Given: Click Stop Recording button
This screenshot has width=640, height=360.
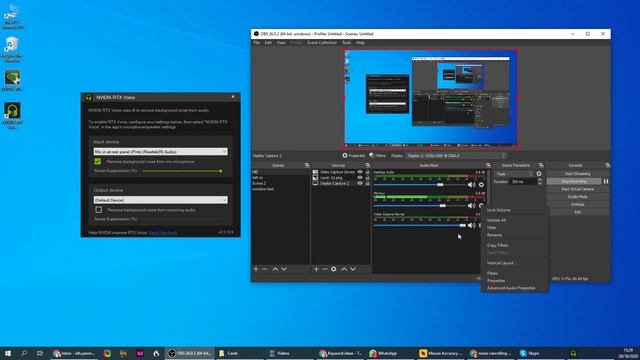Looking at the screenshot, I should tap(574, 181).
